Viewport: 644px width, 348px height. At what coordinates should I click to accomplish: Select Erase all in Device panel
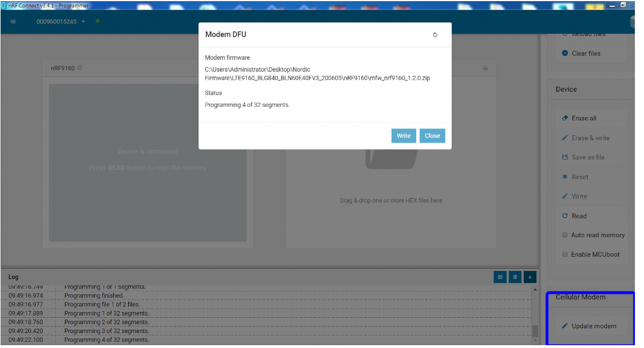[584, 118]
